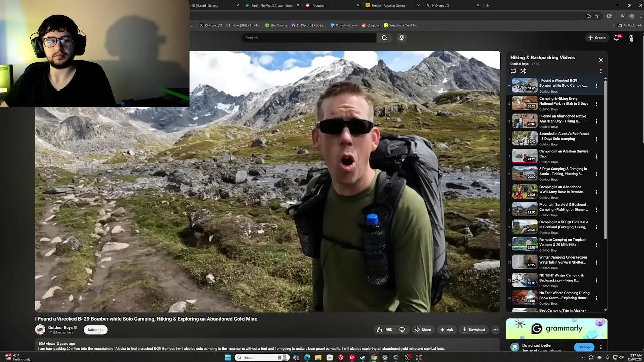Open options for Alaskan Survival Cabin item
This screenshot has width=644, height=362.
[x=597, y=156]
